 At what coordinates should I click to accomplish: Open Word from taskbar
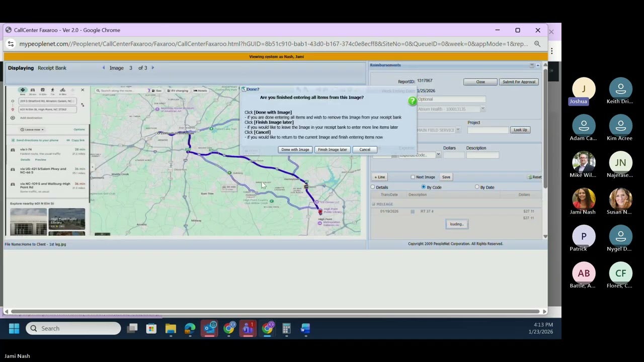[305, 328]
